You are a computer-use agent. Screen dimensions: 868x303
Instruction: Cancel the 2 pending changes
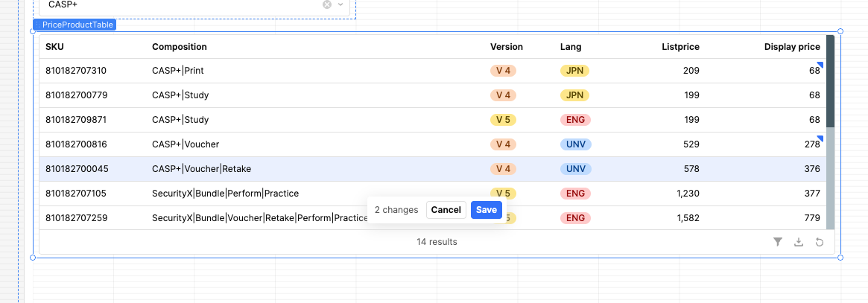point(446,210)
